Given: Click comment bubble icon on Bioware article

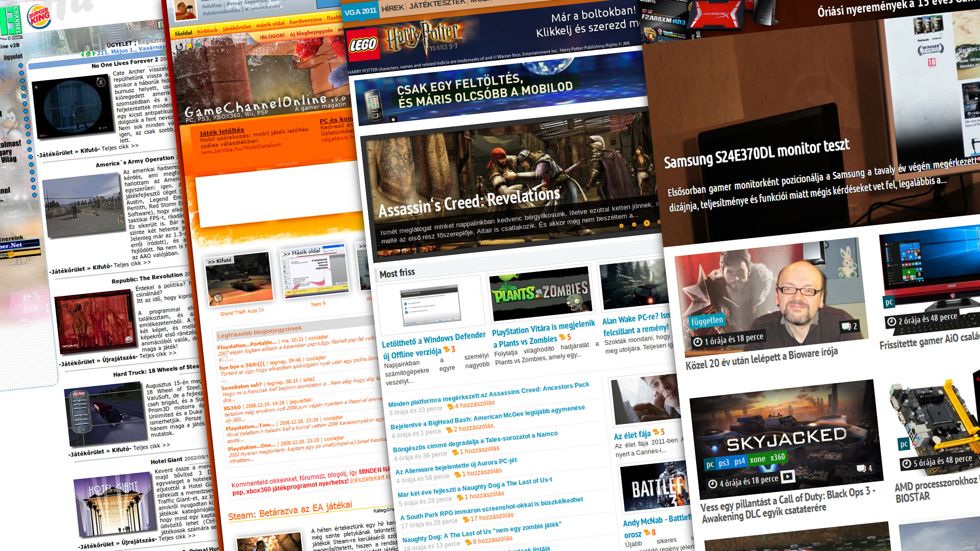Looking at the screenshot, I should tap(846, 327).
